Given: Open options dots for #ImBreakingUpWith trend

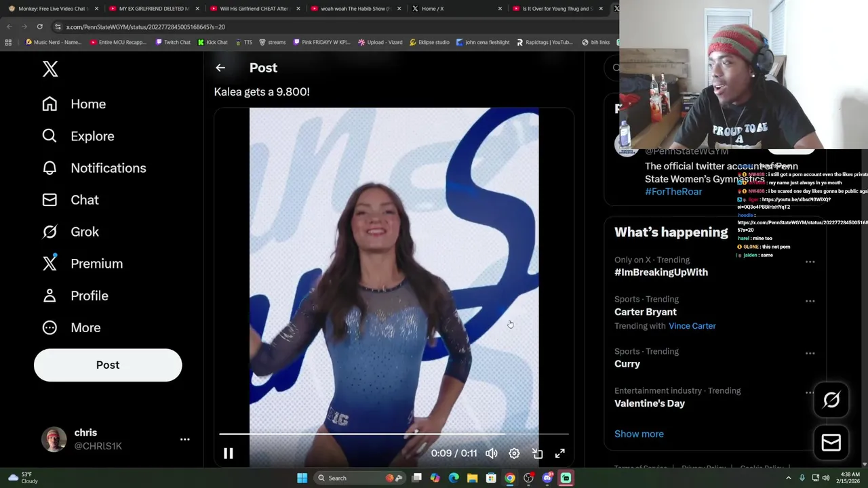Looking at the screenshot, I should click(x=810, y=262).
